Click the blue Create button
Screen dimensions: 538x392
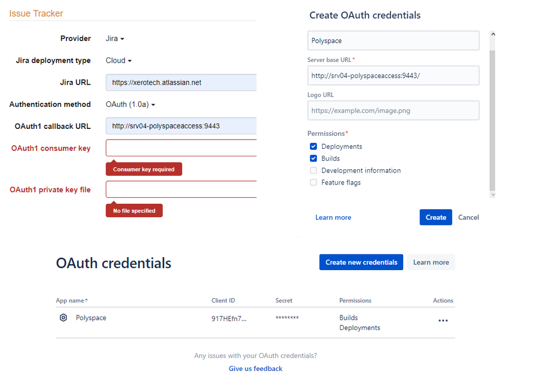[x=436, y=217]
